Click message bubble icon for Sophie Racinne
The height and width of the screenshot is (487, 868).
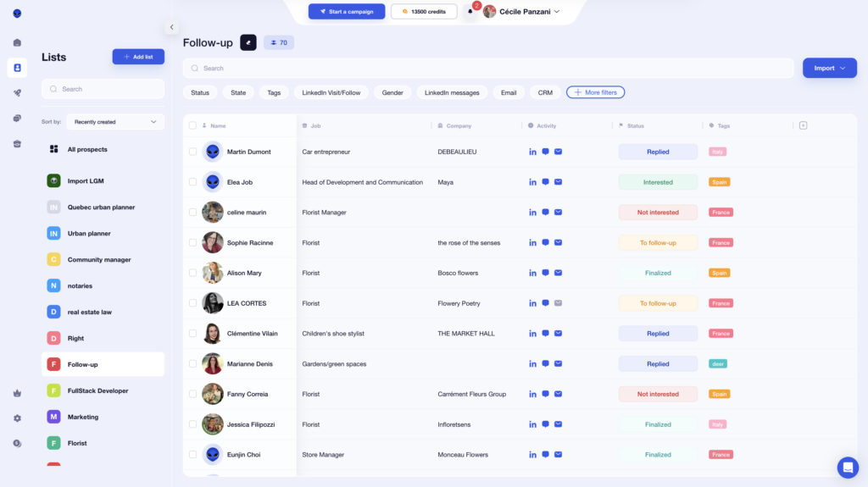(x=545, y=243)
